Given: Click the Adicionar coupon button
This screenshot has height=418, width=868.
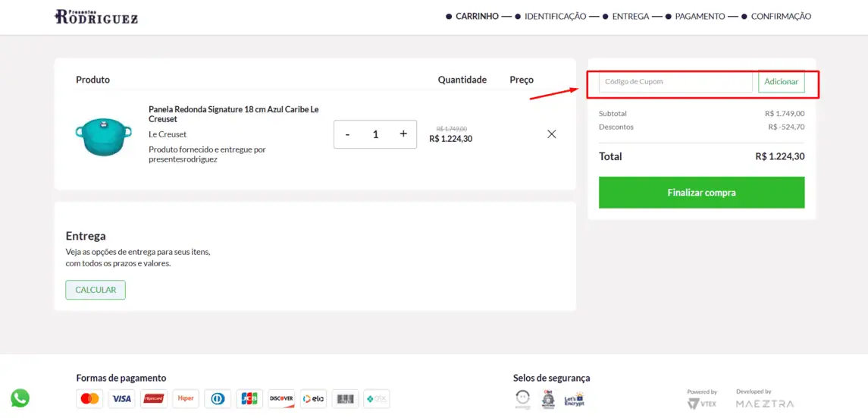Looking at the screenshot, I should [x=781, y=81].
